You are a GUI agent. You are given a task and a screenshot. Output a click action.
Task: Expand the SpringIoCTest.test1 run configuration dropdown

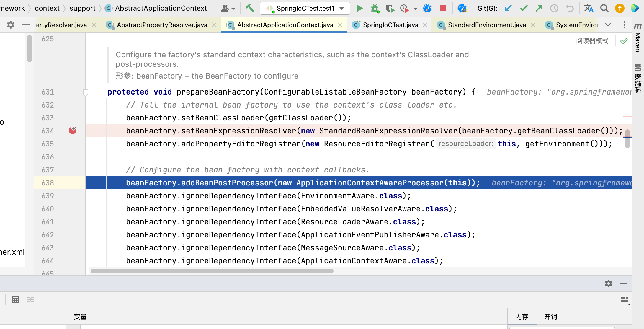[x=342, y=8]
